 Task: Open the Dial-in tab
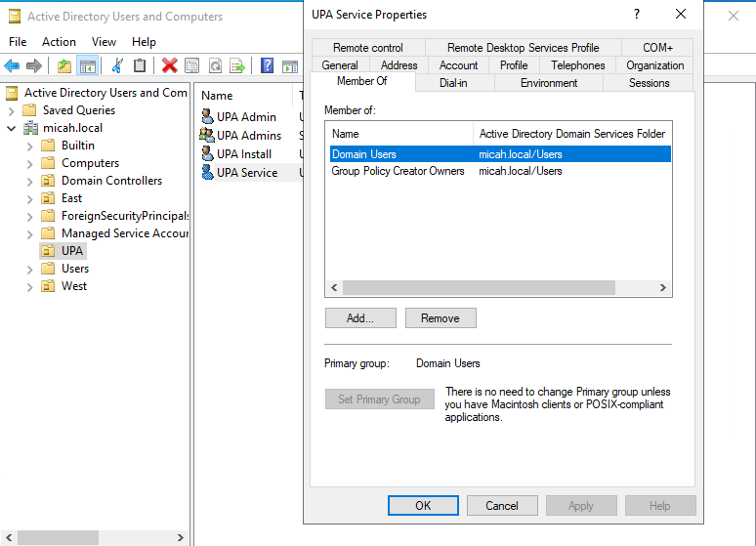coord(454,83)
